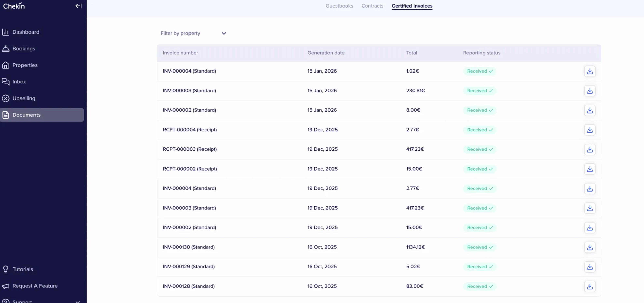Click the Received status badge for INV-000129

point(479,267)
